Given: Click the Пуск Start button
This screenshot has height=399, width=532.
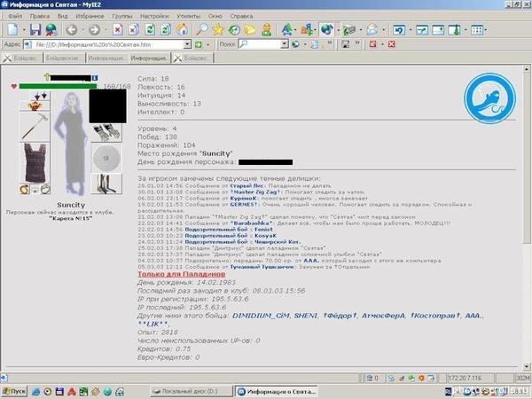Looking at the screenshot, I should (16, 390).
